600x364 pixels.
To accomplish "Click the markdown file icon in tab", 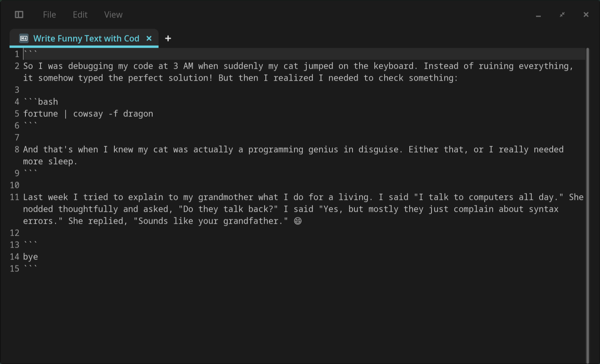I will coord(24,39).
